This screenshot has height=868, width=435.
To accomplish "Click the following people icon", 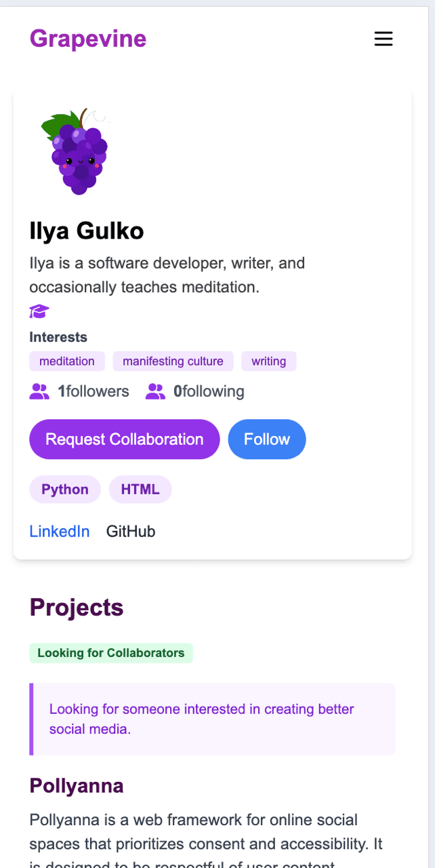I will 156,391.
